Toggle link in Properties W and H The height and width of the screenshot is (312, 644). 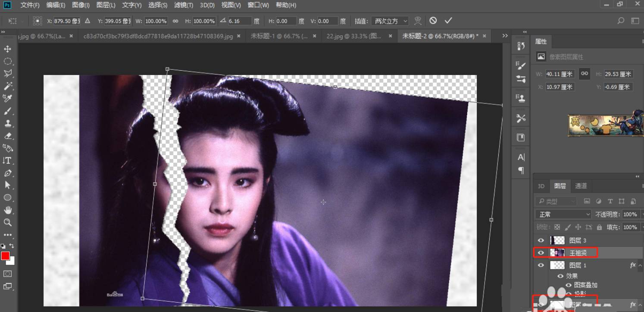[x=584, y=74]
